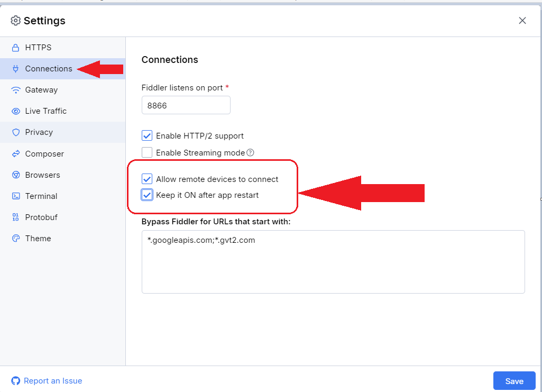Enable Streaming mode checkbox
542x392 pixels.
pyautogui.click(x=147, y=153)
